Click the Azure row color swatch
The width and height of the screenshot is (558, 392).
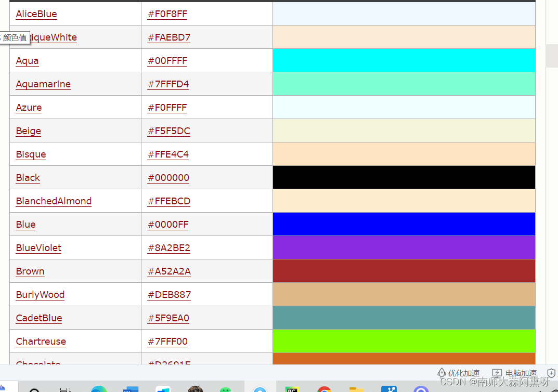pyautogui.click(x=404, y=107)
